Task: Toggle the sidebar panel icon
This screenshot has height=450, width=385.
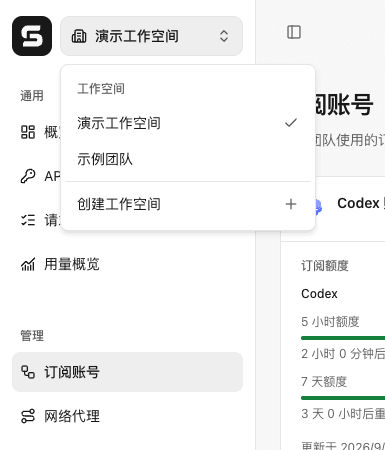Action: point(294,32)
